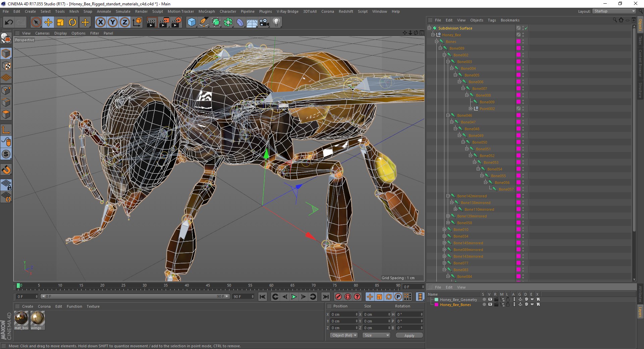The height and width of the screenshot is (349, 644).
Task: Toggle solo for Honey_Bee_Geometry layer
Action: pyautogui.click(x=484, y=299)
